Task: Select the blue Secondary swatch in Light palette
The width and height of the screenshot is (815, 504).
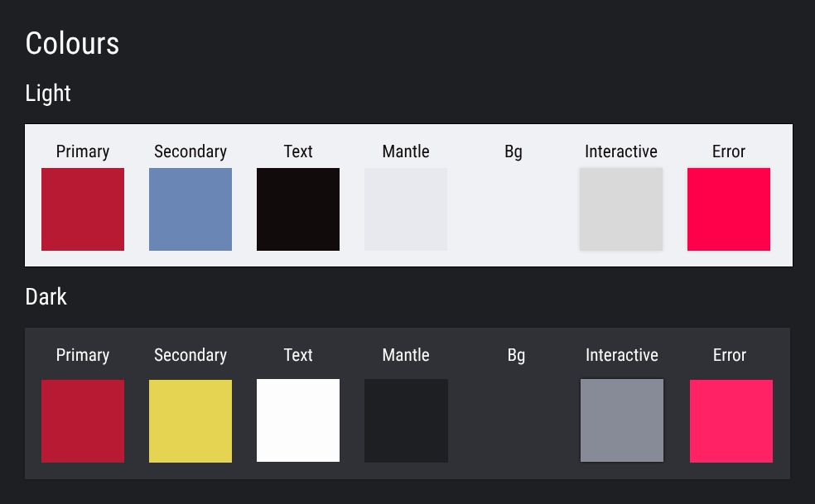Action: (x=190, y=209)
